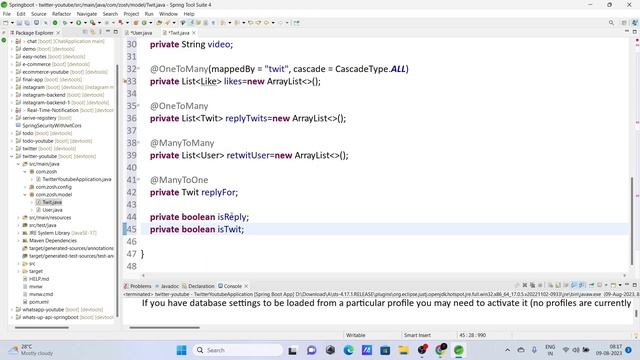Click the Remove Launch X icon in Console
640x360 pixels.
[x=525, y=285]
